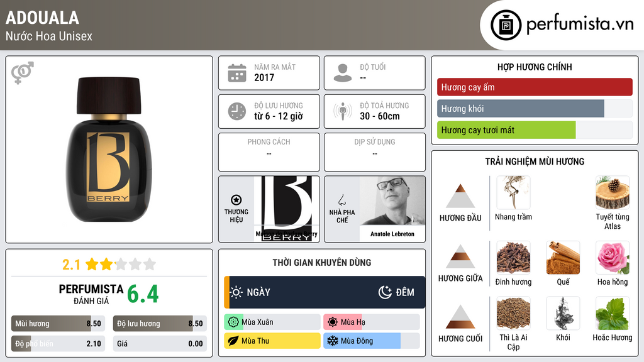Click the Hoắc Hương patchouli image
Screen dimensions: 644x362
tap(613, 313)
